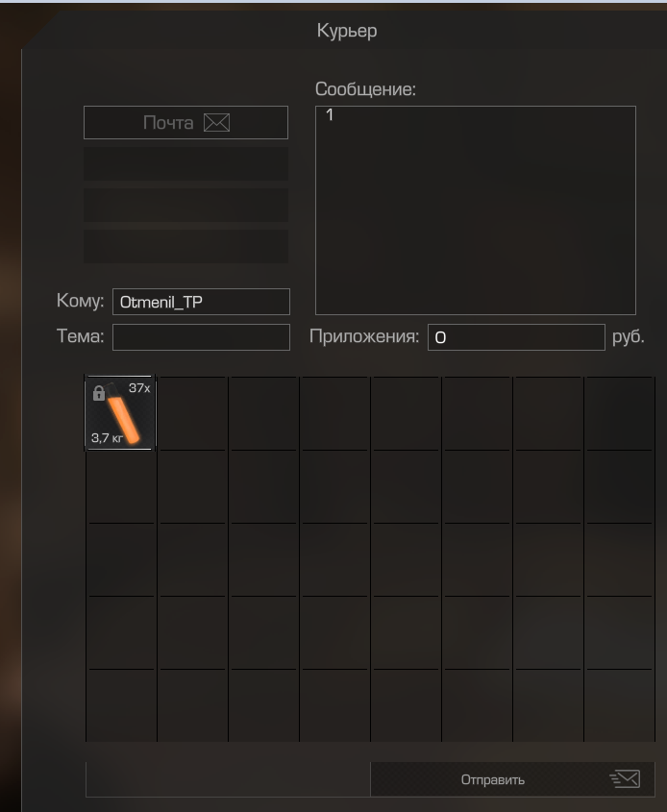Click the 37x stack count label
This screenshot has height=812, width=667.
(139, 388)
